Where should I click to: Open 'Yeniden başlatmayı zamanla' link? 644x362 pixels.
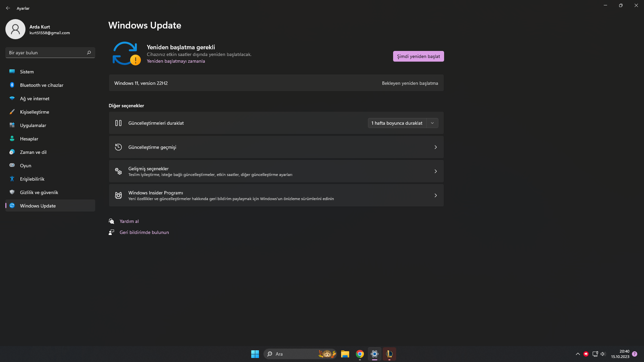pyautogui.click(x=176, y=61)
